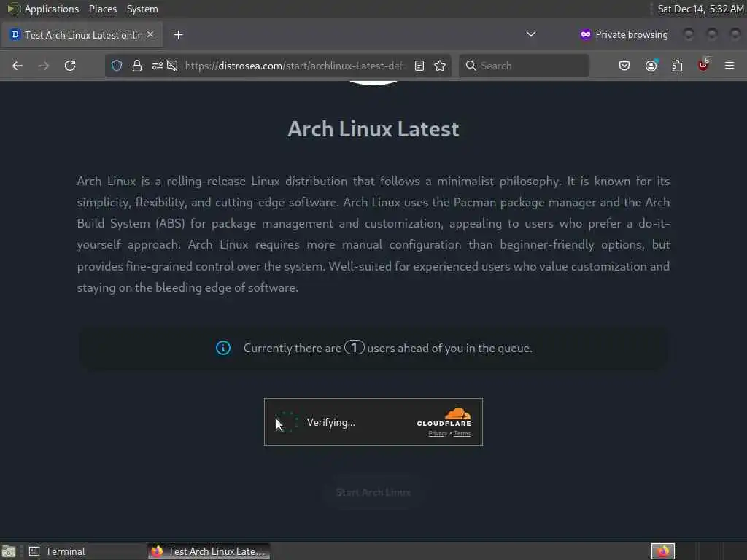Viewport: 747px width, 560px height.
Task: Open Cloudflare Privacy link
Action: pos(438,433)
